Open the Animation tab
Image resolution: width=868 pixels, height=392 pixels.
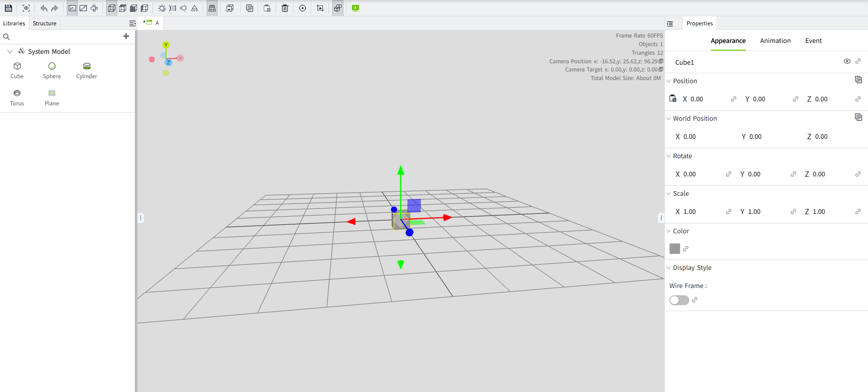click(x=775, y=41)
